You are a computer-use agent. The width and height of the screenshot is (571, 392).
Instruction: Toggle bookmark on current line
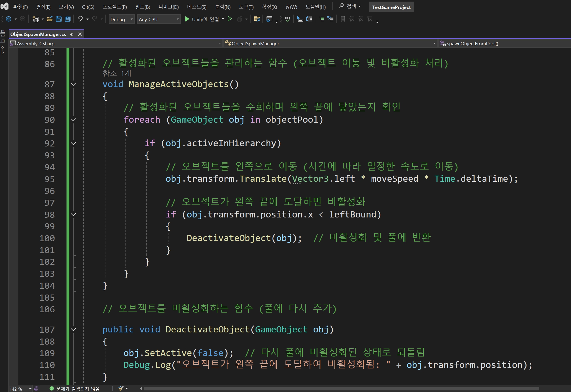343,19
